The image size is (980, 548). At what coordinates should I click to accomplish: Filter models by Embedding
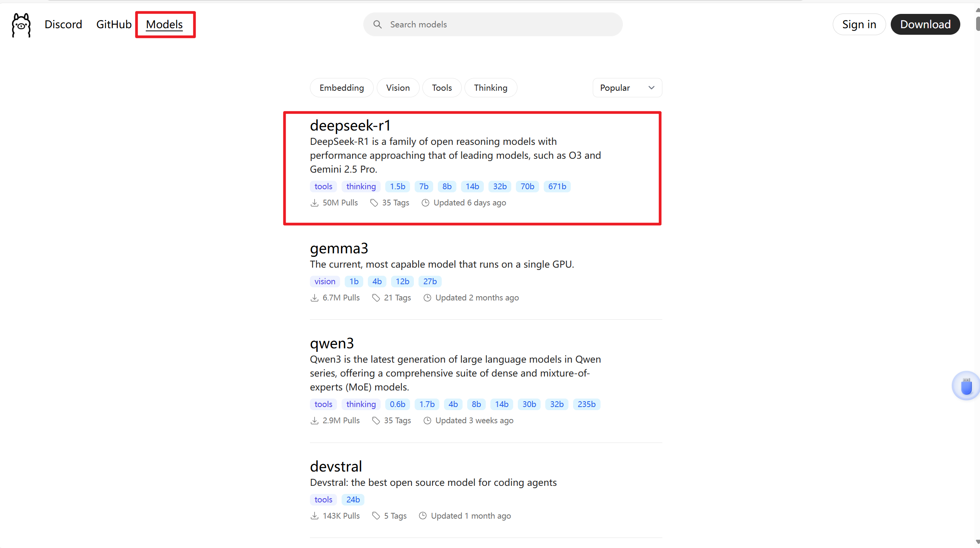[x=342, y=88]
